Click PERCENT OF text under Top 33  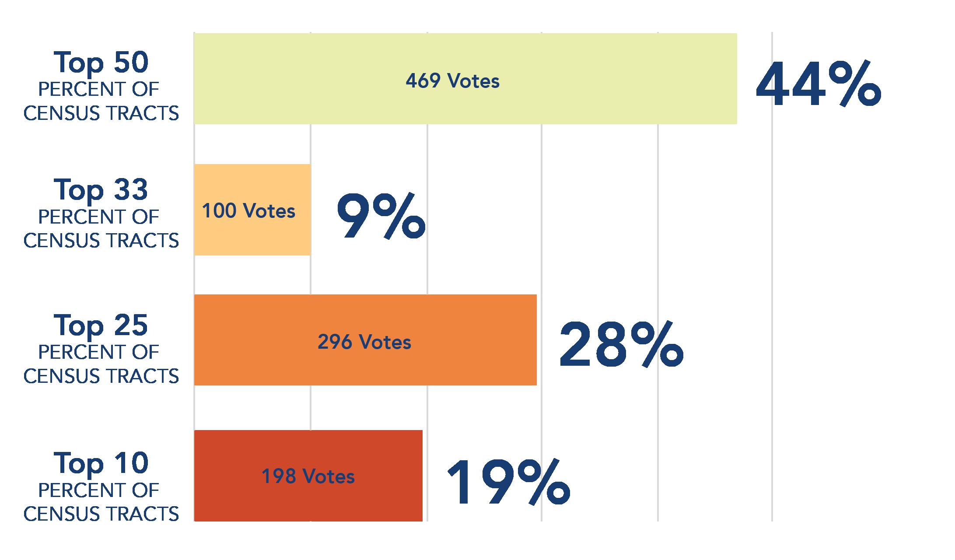(99, 217)
